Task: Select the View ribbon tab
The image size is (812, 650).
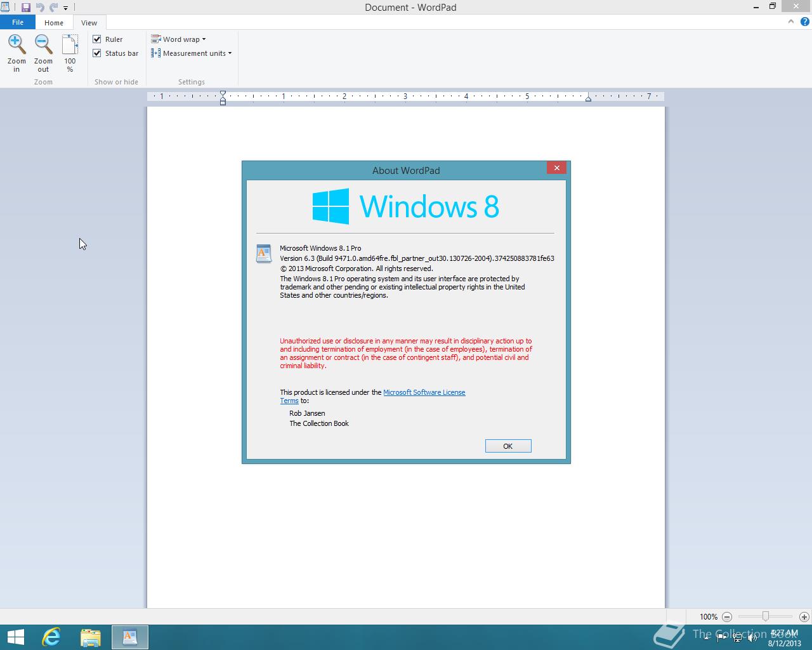Action: pos(89,22)
